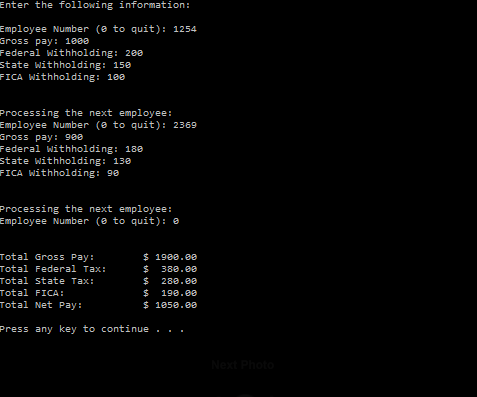Click the 'Total Federal Tax:' label
477x397 pixels.
click(53, 269)
